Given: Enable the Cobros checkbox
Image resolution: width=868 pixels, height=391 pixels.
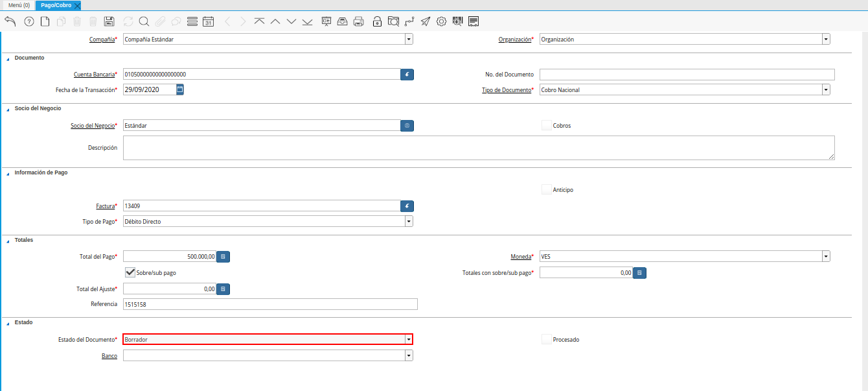Looking at the screenshot, I should tap(547, 125).
